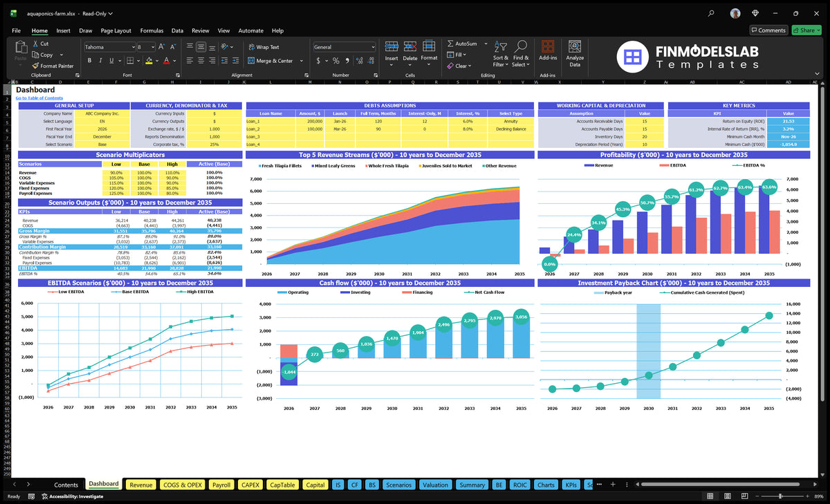Image resolution: width=830 pixels, height=504 pixels.
Task: Open the font size dropdown
Action: pos(152,47)
